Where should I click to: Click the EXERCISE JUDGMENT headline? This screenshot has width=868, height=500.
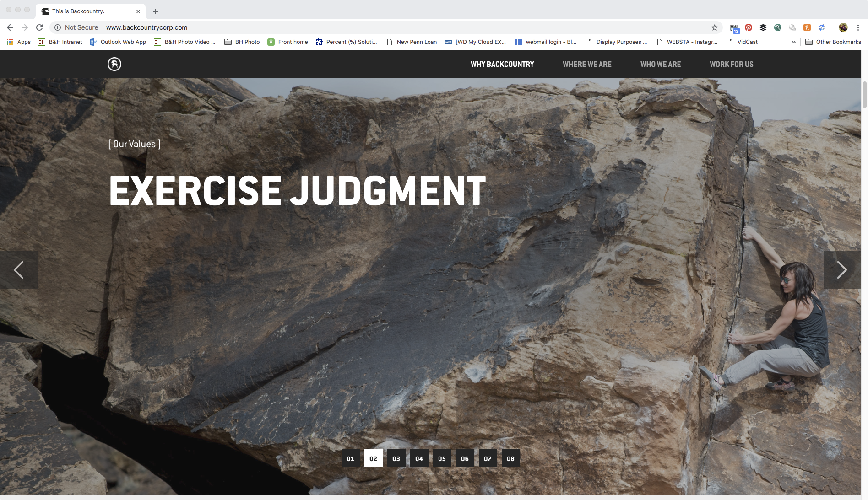click(298, 191)
